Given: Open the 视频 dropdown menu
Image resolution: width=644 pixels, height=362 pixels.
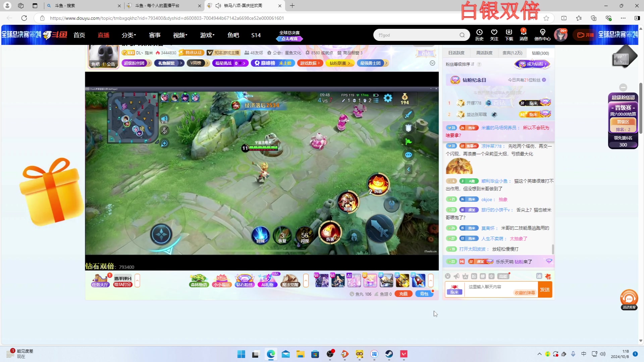Looking at the screenshot, I should (x=180, y=35).
